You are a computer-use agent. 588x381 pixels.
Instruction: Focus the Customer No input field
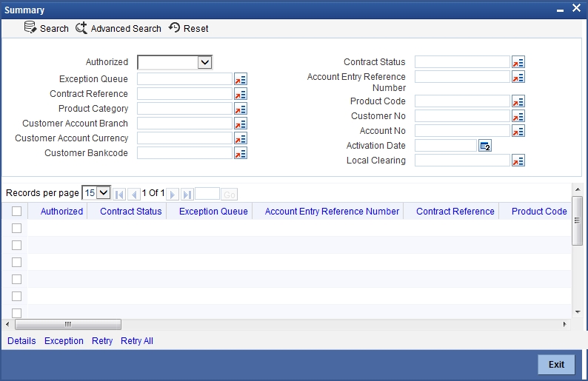[x=462, y=115]
